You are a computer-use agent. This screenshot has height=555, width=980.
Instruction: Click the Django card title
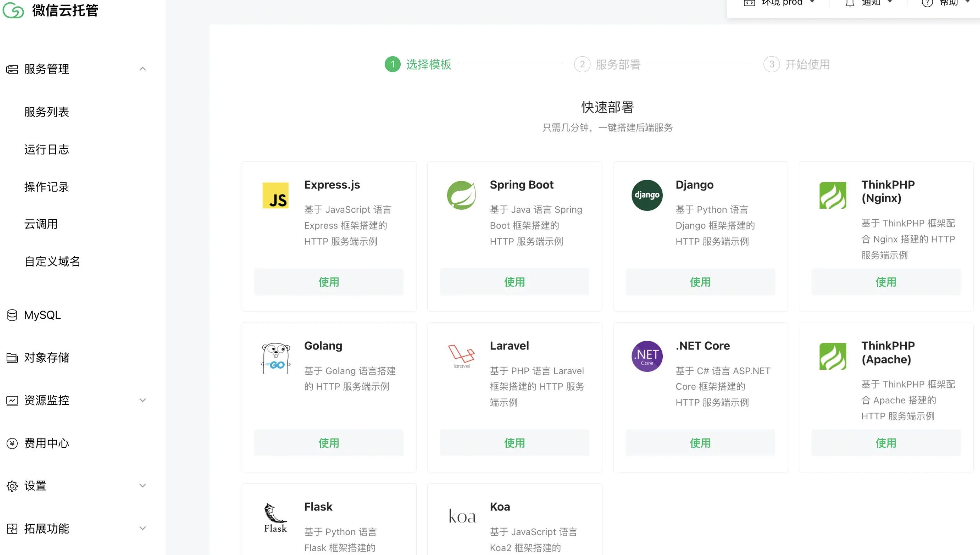pos(694,185)
